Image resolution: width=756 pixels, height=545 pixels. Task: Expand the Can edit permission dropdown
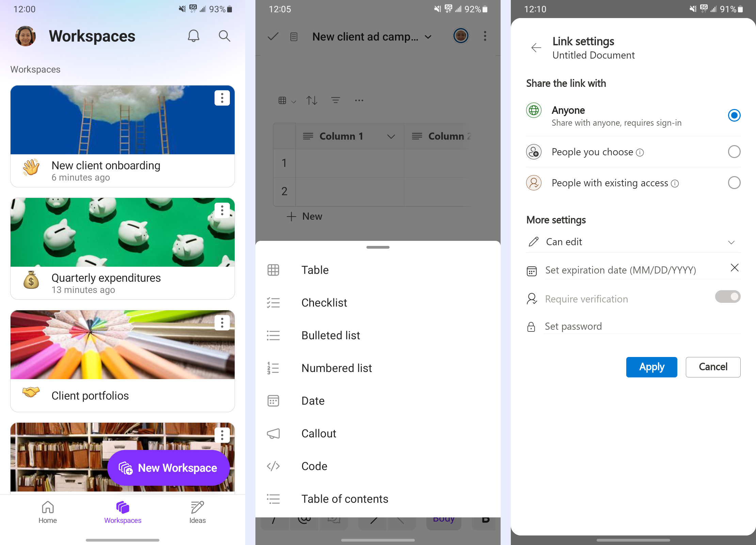point(731,242)
